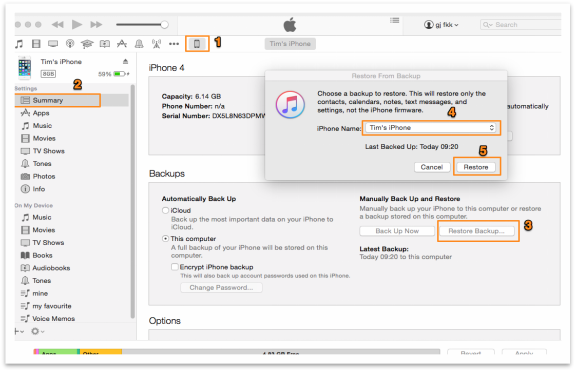Adjust the volume slider
Viewport: 575px width, 371px height.
pyautogui.click(x=142, y=25)
